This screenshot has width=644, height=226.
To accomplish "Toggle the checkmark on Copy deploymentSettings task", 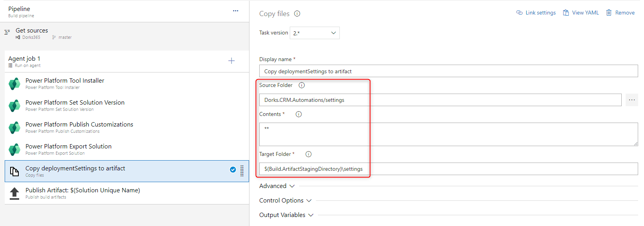I will [233, 170].
